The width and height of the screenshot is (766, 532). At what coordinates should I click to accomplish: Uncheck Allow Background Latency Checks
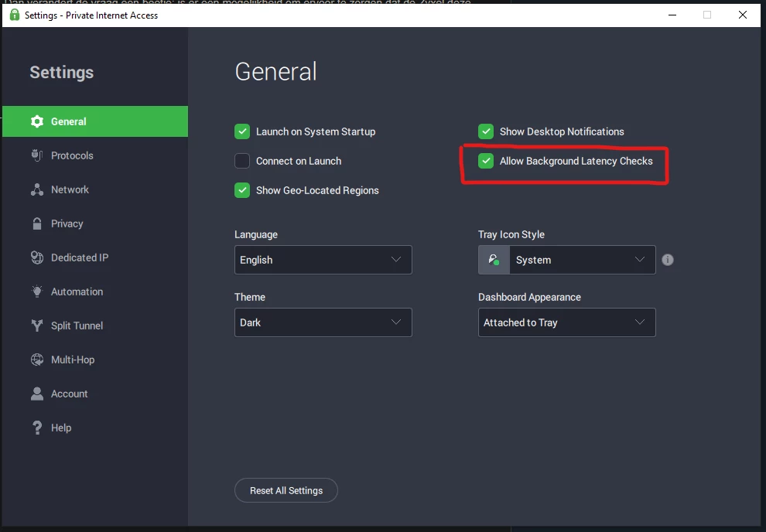[486, 161]
